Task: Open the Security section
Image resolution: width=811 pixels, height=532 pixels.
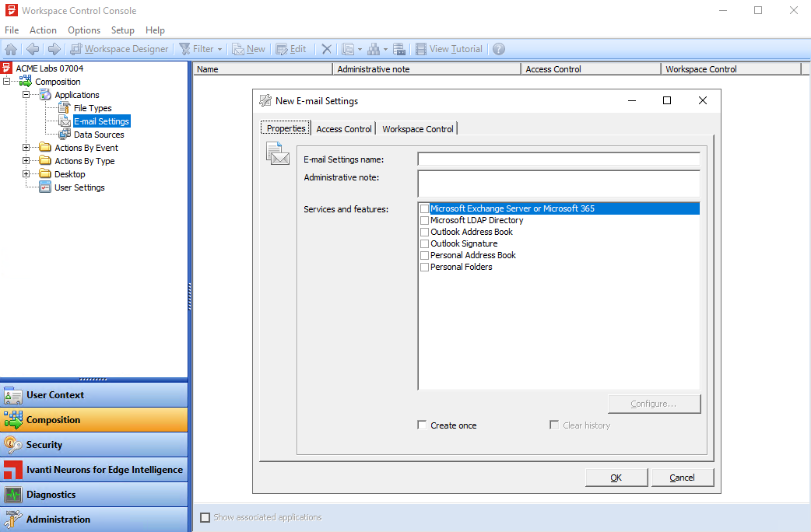Action: point(93,445)
